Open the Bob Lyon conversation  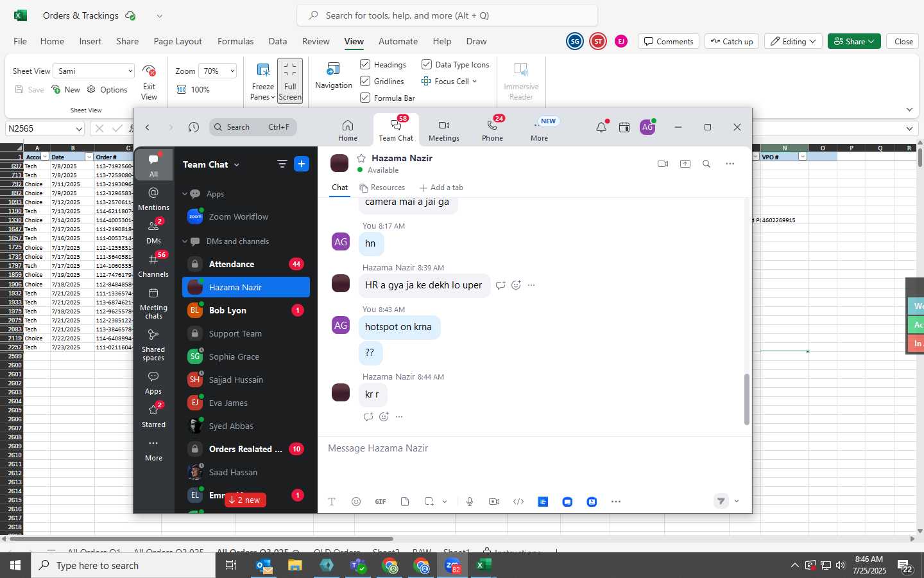coord(246,311)
